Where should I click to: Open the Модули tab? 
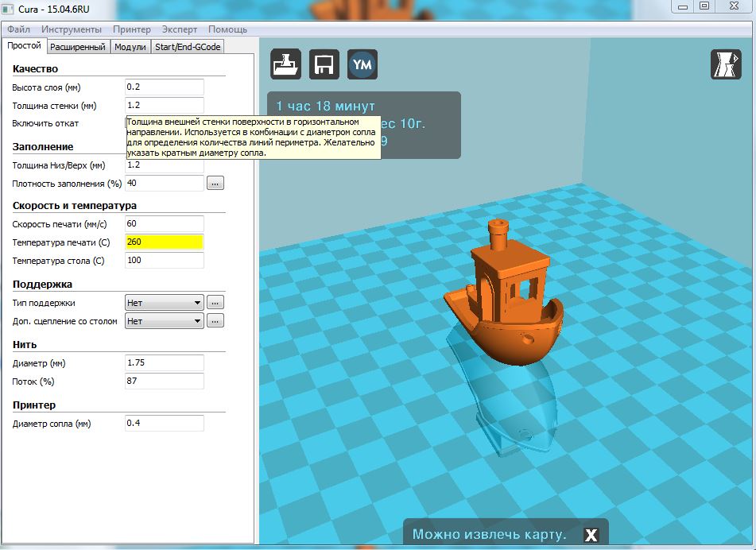130,47
